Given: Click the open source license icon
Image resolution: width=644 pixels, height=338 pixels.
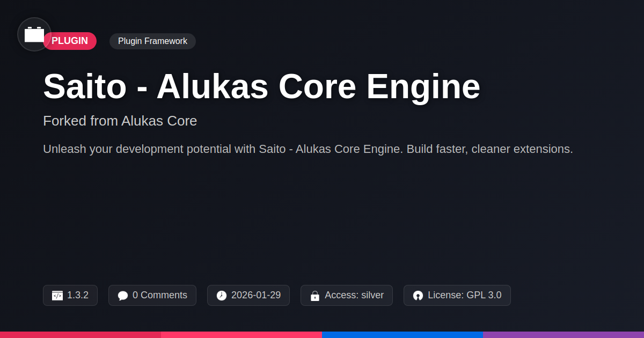Looking at the screenshot, I should click(418, 296).
